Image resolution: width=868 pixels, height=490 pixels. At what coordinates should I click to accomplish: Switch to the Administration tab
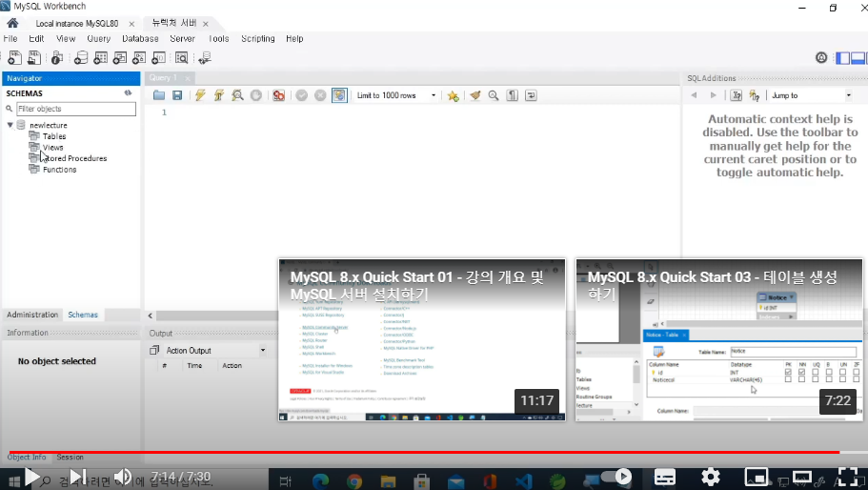click(32, 315)
